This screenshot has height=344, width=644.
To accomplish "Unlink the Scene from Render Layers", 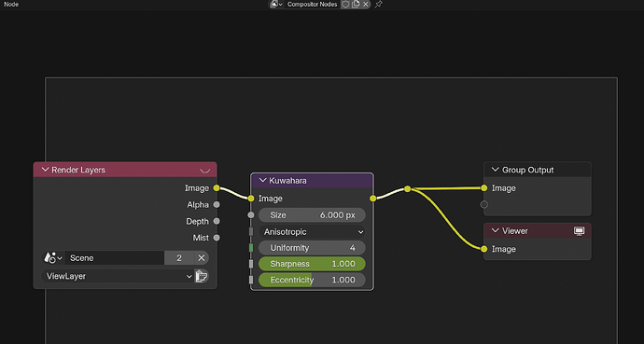I will pos(202,258).
